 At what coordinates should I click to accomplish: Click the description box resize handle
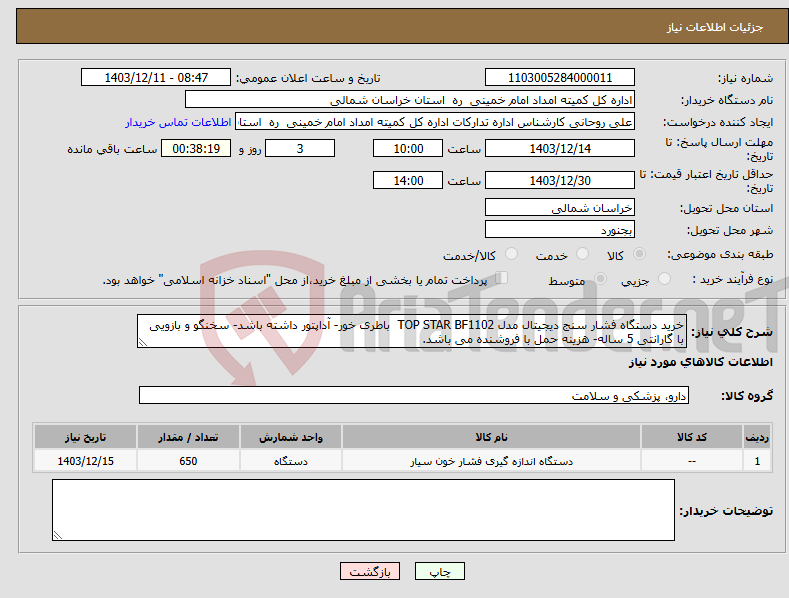(143, 342)
